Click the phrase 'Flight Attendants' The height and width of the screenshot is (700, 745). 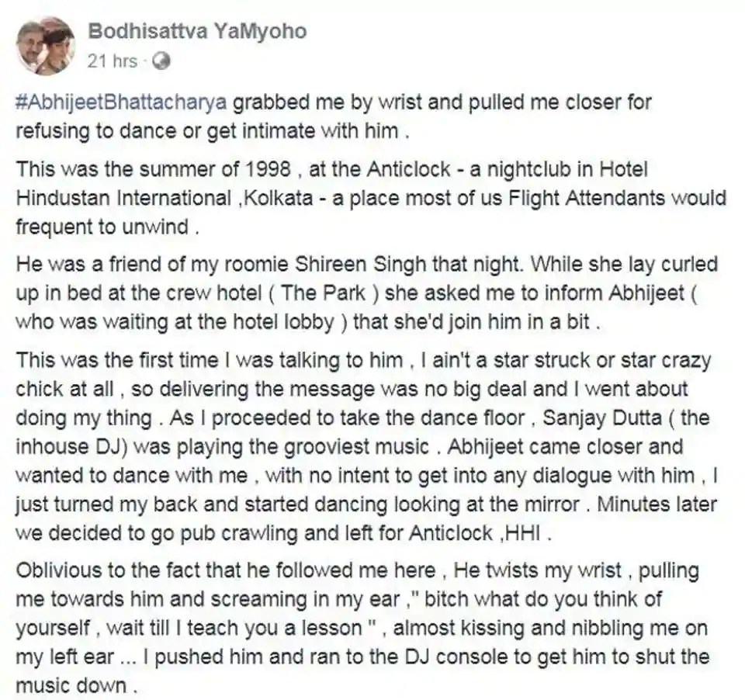587,198
